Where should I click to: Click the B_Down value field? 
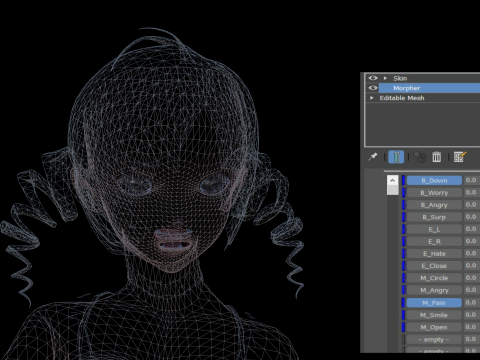pyautogui.click(x=472, y=180)
